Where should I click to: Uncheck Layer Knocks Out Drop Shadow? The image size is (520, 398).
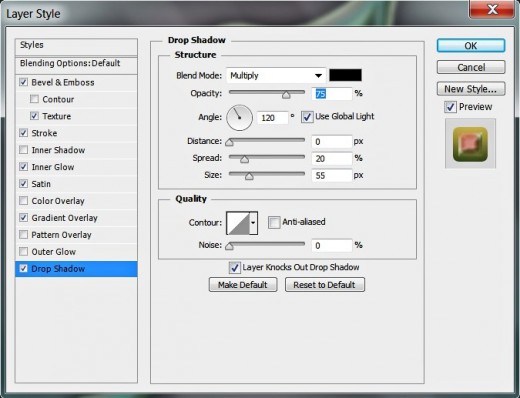pyautogui.click(x=234, y=267)
